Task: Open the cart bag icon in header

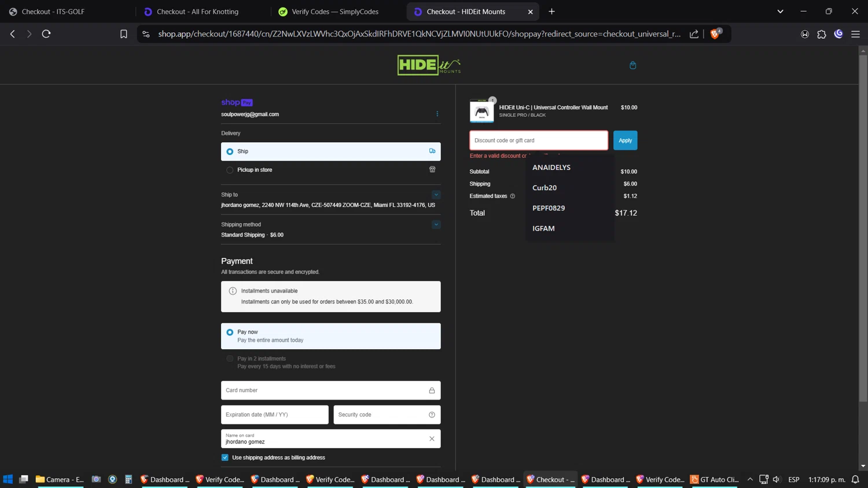Action: tap(632, 65)
